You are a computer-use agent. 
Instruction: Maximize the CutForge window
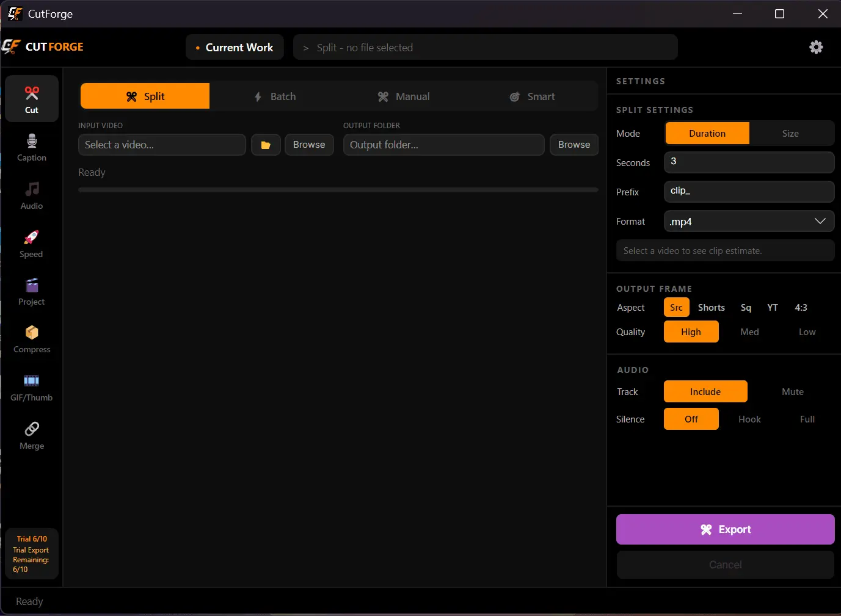pyautogui.click(x=779, y=13)
